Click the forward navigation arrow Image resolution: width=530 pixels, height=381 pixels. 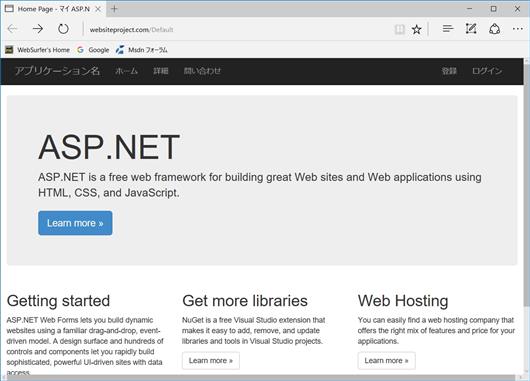[x=38, y=29]
